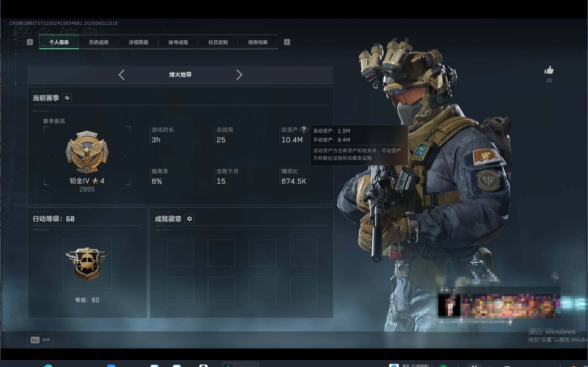588x367 pixels.
Task: Click the 成就徽章 heading
Action: point(168,219)
